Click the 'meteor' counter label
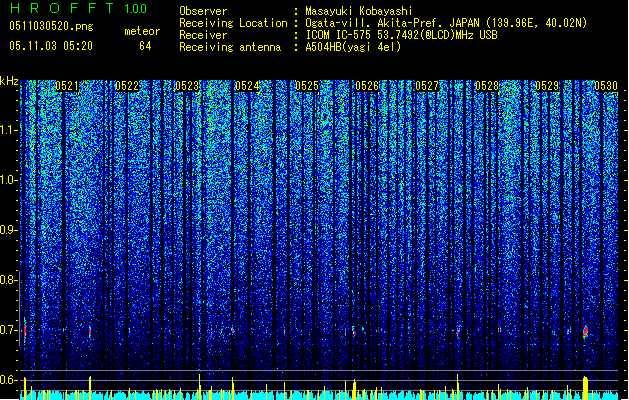 click(x=142, y=31)
